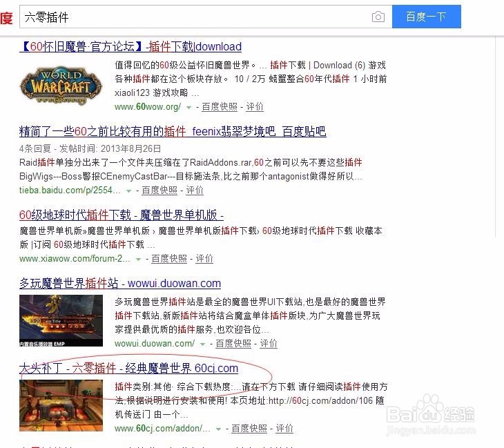The image size is (504, 448).
Task: Open the tieba.baidu.com/p/2554 URL link
Action: pos(70,191)
